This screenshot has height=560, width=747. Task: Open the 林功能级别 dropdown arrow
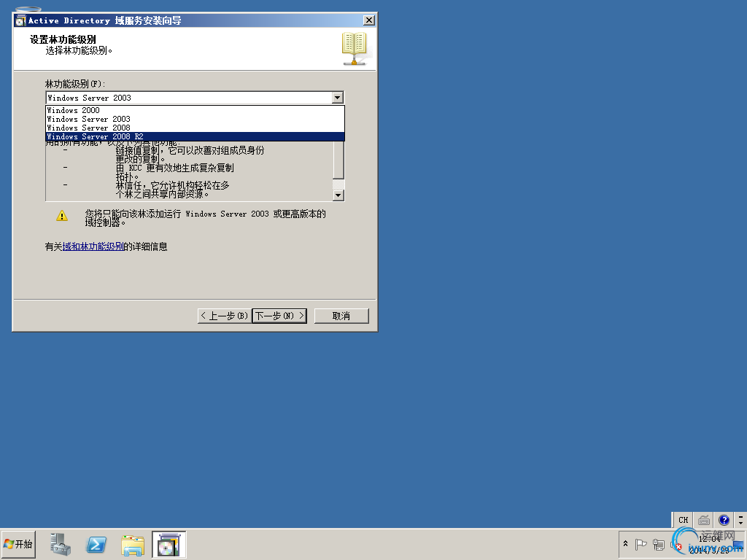click(337, 97)
